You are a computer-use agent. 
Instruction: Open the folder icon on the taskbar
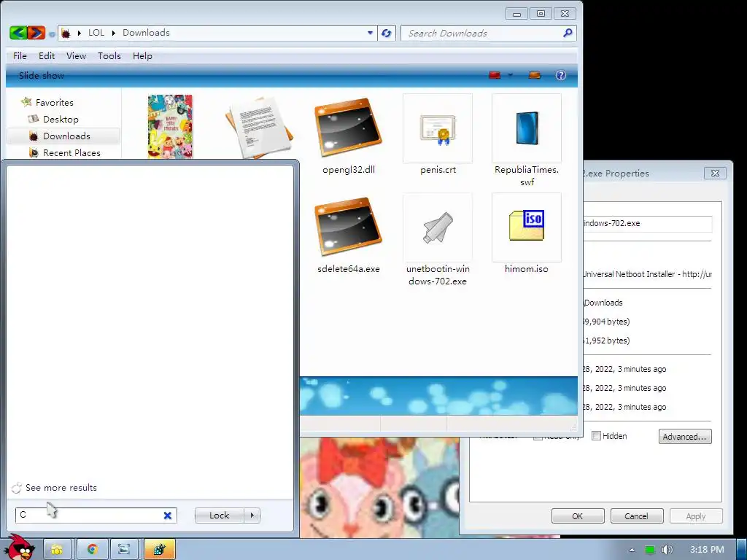pyautogui.click(x=57, y=550)
